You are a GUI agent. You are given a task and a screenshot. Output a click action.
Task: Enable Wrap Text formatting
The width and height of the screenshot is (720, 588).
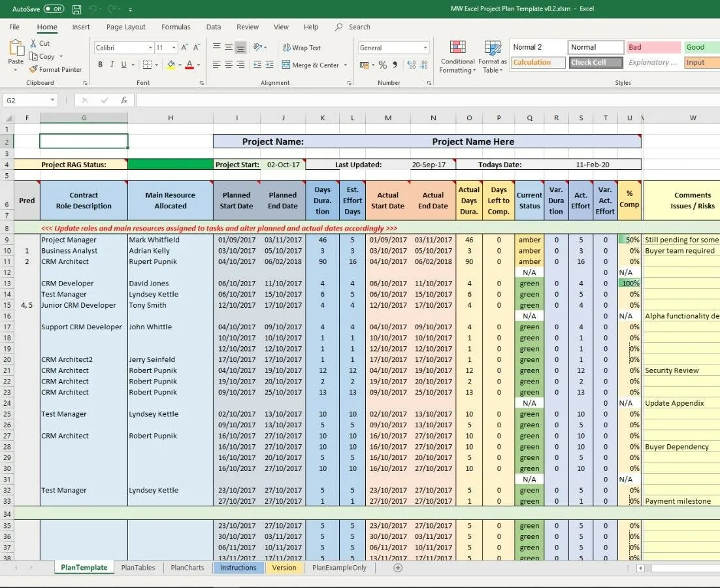point(302,47)
